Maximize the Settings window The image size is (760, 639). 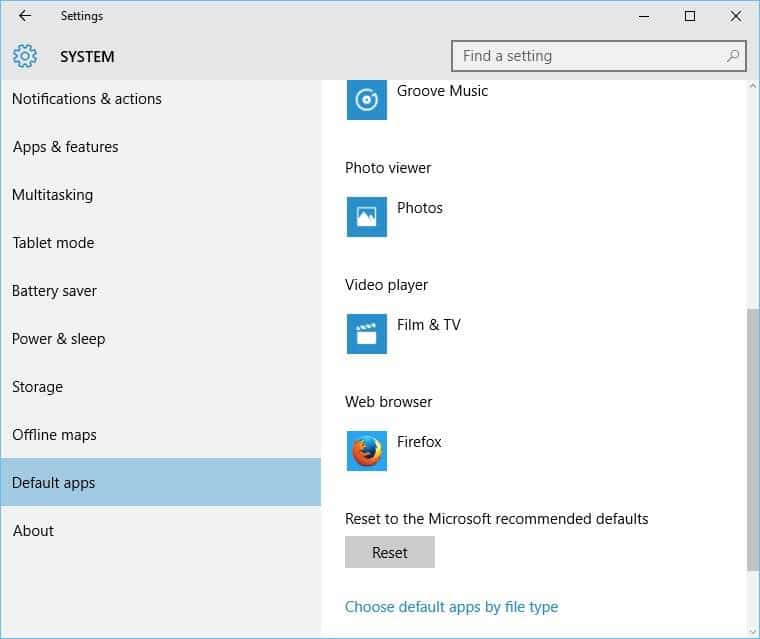pyautogui.click(x=690, y=16)
